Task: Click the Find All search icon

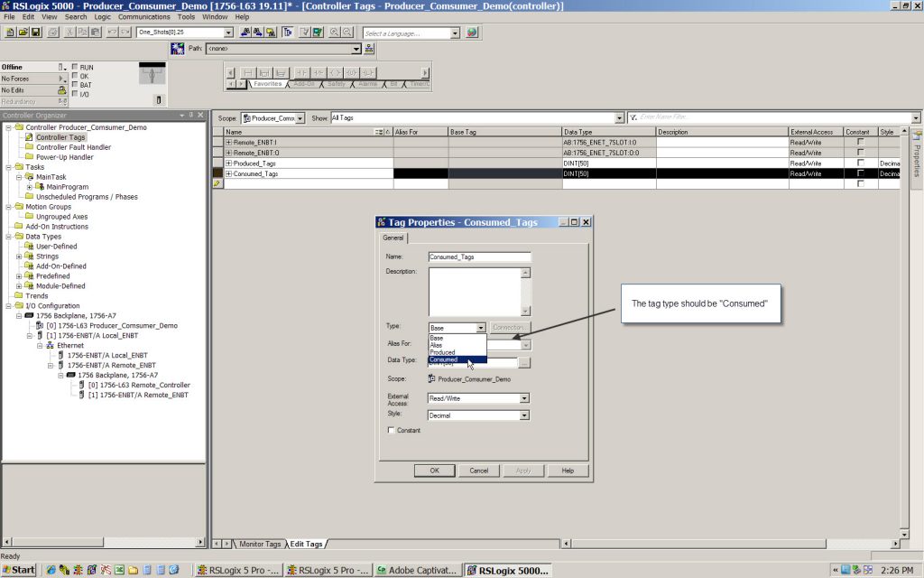Action: (x=271, y=33)
